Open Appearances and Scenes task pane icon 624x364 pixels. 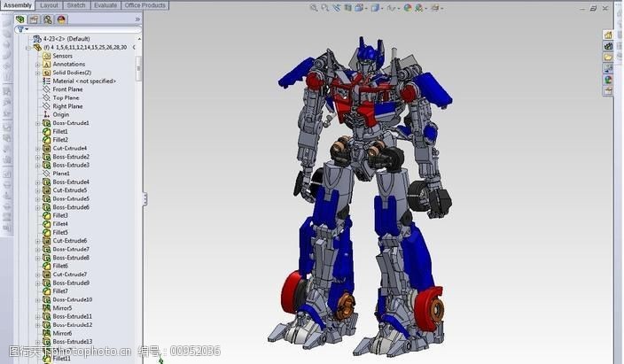[x=608, y=80]
